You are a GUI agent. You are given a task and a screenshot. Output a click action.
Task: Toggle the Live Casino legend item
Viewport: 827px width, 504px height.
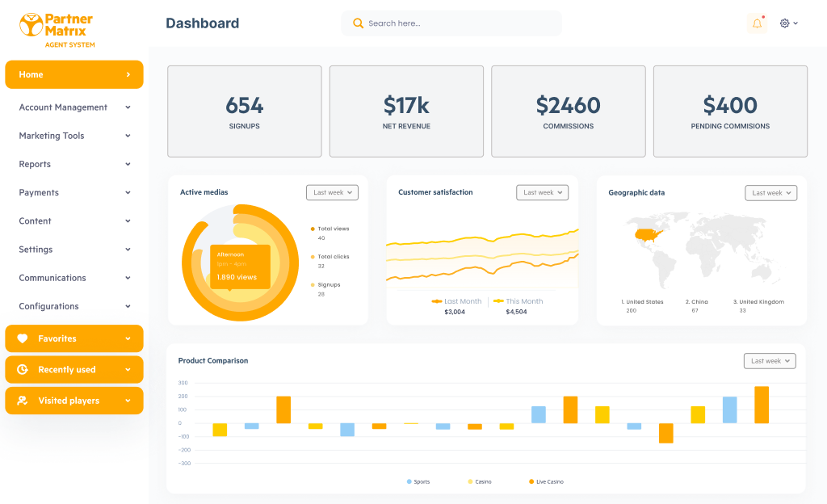pos(546,481)
